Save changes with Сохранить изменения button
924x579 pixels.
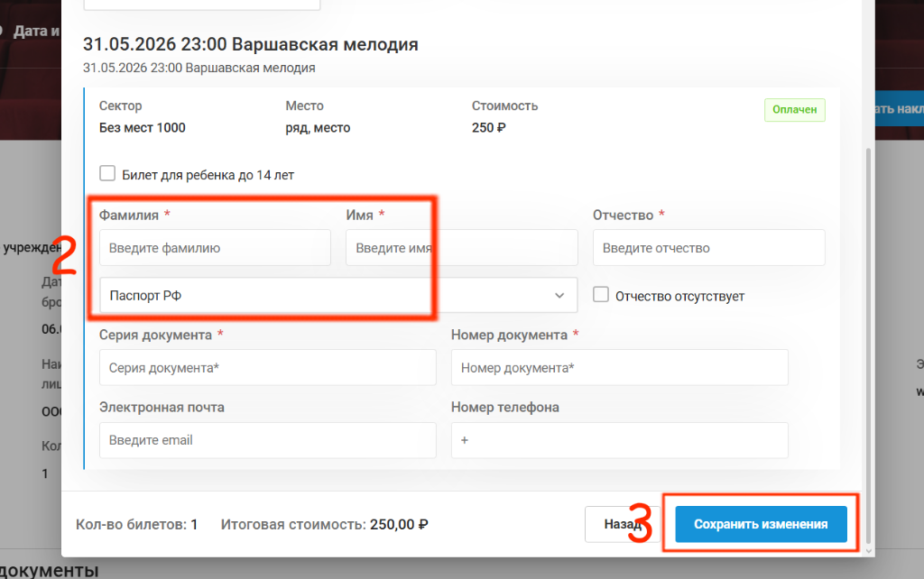coord(761,524)
